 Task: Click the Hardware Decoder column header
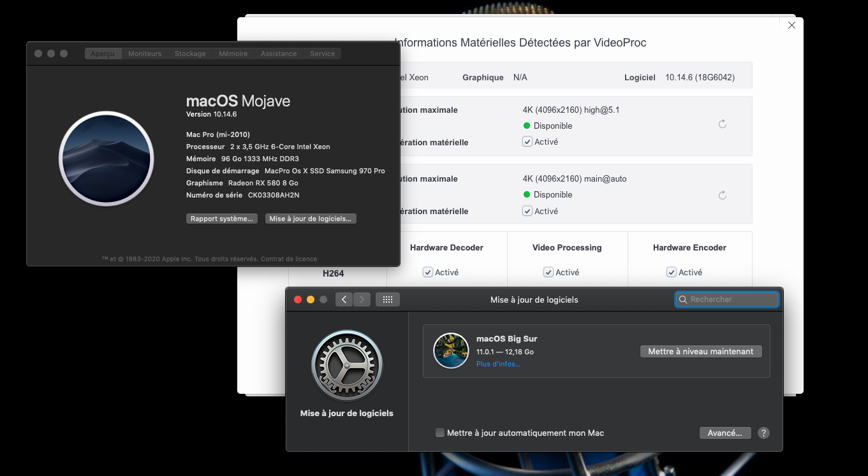pyautogui.click(x=446, y=247)
